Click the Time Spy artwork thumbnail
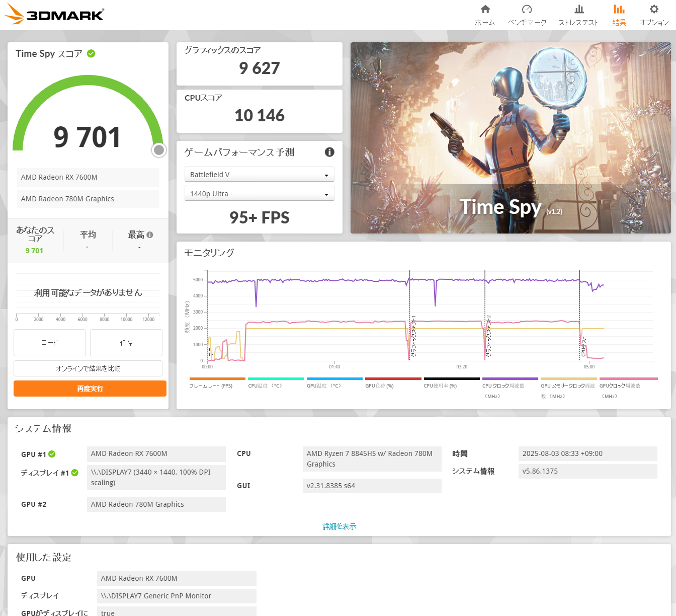Viewport: 676px width, 616px height. tap(511, 138)
